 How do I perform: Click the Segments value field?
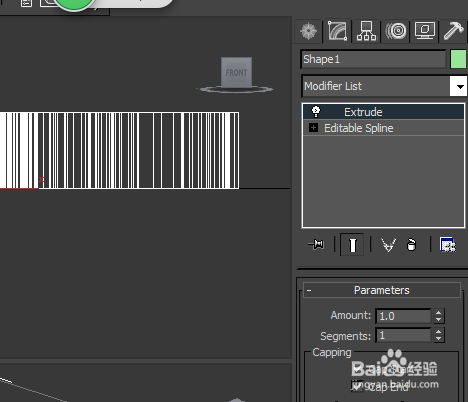403,335
